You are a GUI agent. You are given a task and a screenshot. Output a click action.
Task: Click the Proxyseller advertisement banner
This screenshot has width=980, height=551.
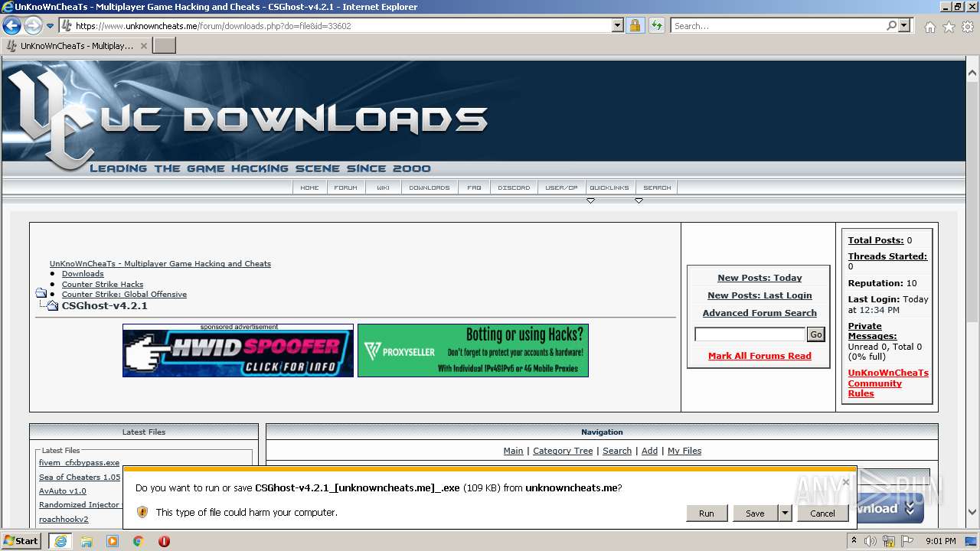pos(473,350)
